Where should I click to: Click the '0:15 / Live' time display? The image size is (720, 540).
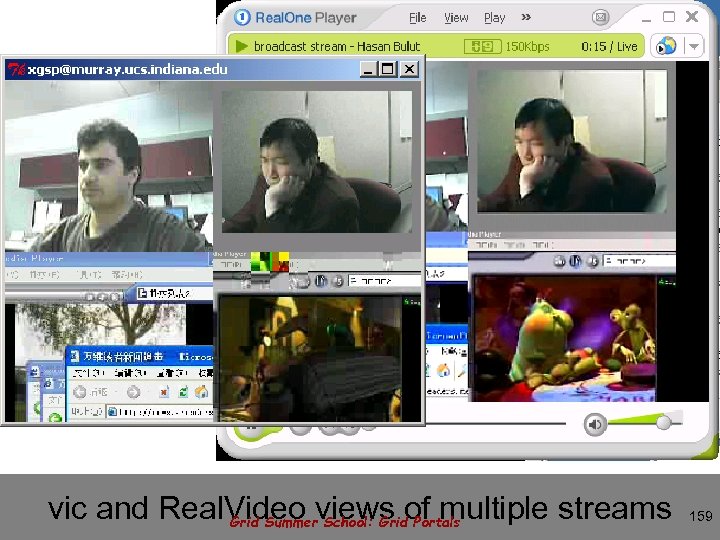coord(609,46)
